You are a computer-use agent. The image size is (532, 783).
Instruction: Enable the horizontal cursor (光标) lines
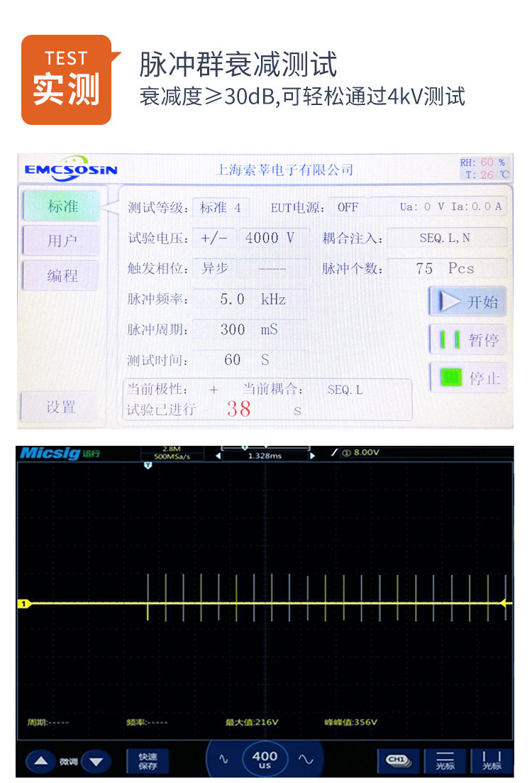tap(445, 761)
